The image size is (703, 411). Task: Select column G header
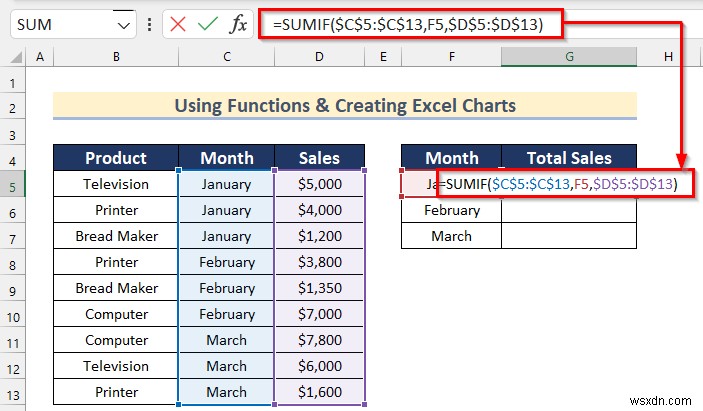click(569, 59)
